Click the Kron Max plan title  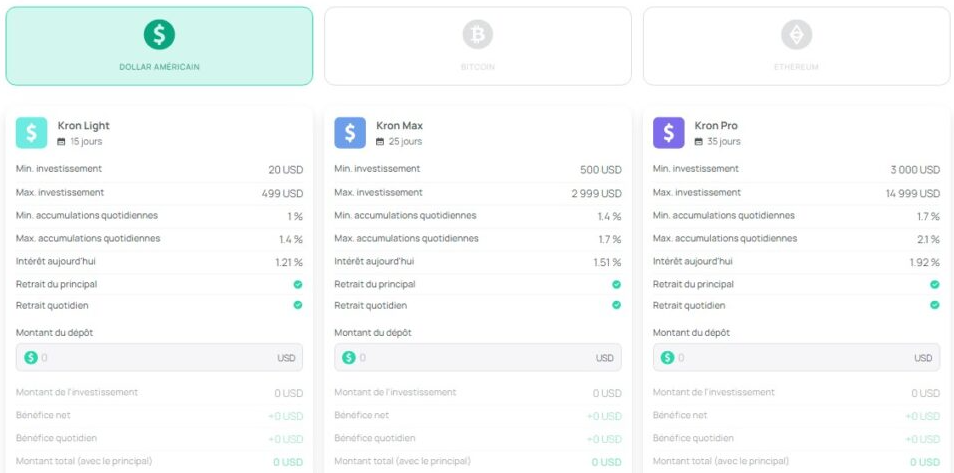click(x=399, y=126)
